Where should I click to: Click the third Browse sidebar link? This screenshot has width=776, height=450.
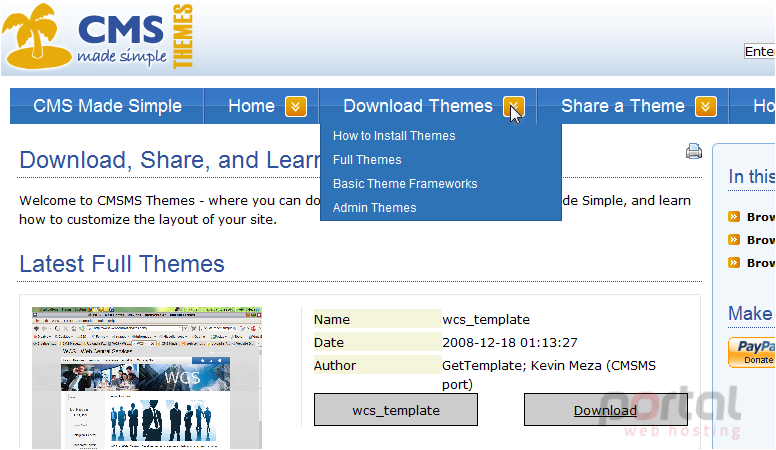761,263
